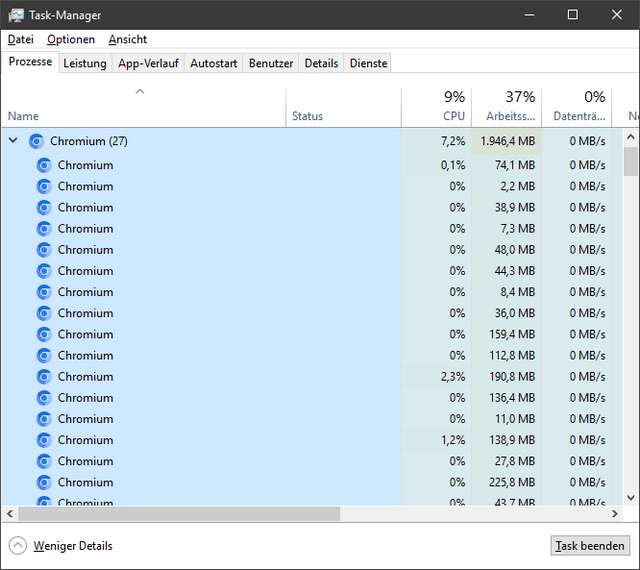
Task: Click the icon of the Chromium 8,4 MB process
Action: 44,292
